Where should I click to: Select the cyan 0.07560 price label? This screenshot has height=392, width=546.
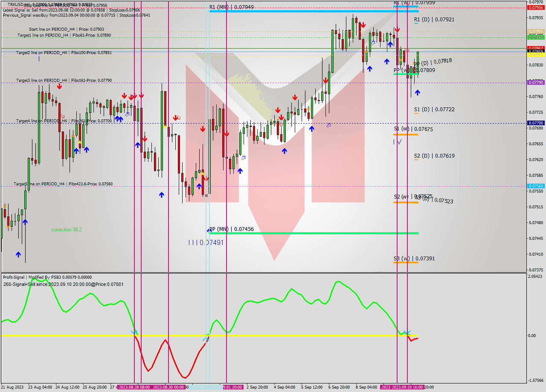pos(535,186)
